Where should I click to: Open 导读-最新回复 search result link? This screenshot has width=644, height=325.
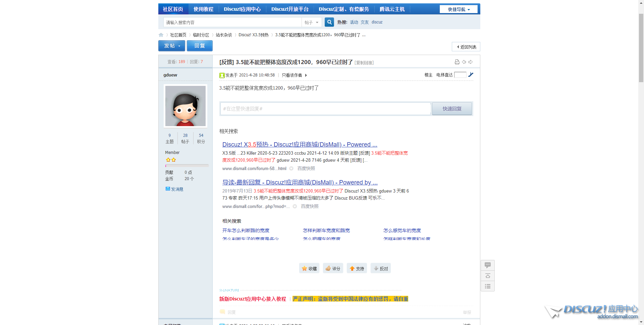300,182
